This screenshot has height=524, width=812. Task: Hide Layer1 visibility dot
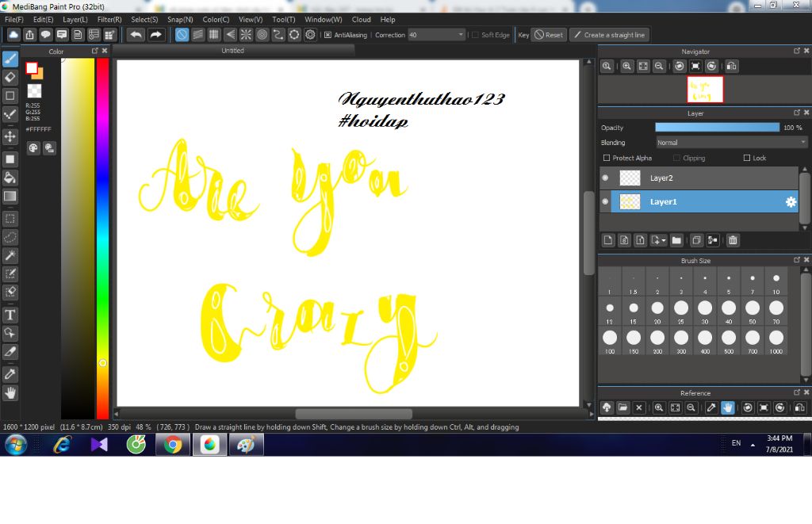tap(605, 202)
